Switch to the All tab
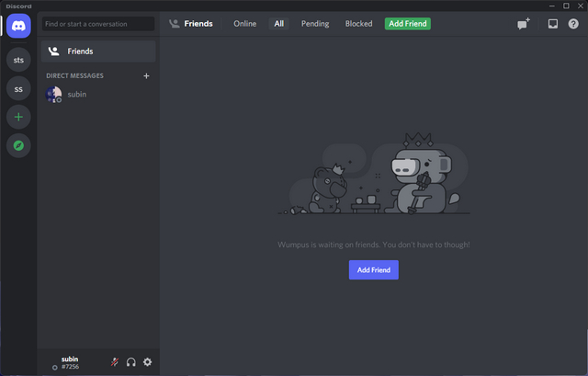This screenshot has height=376, width=588. [278, 24]
